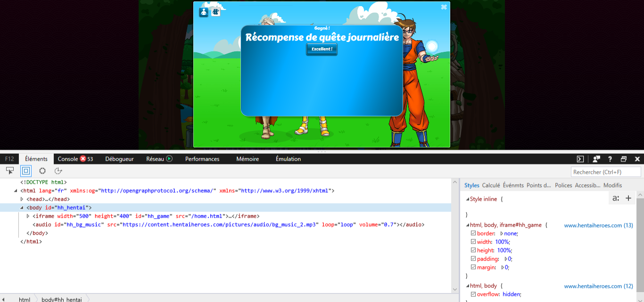
Task: Open the www.hentaiheroes.com (13) stylesheet link
Action: click(598, 226)
